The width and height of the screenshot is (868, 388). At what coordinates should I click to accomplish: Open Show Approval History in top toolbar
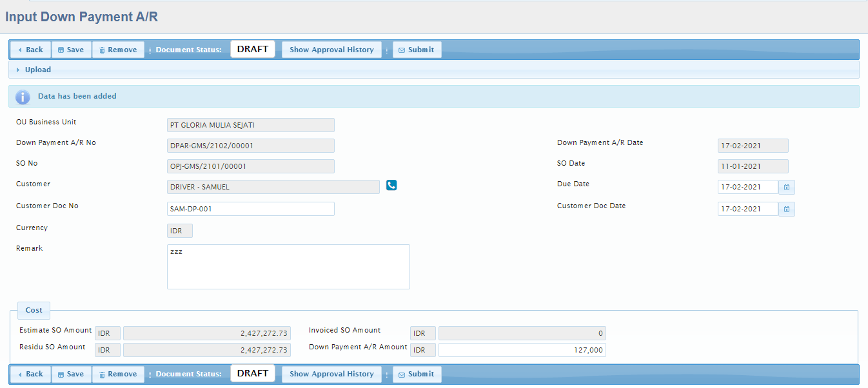(x=331, y=50)
